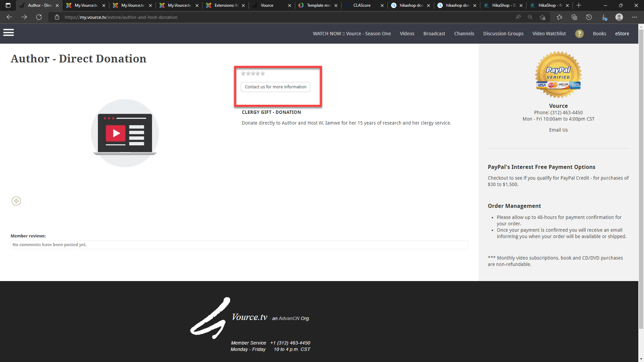Open the Videos menu item
Screen dimensions: 644x362
pos(407,34)
